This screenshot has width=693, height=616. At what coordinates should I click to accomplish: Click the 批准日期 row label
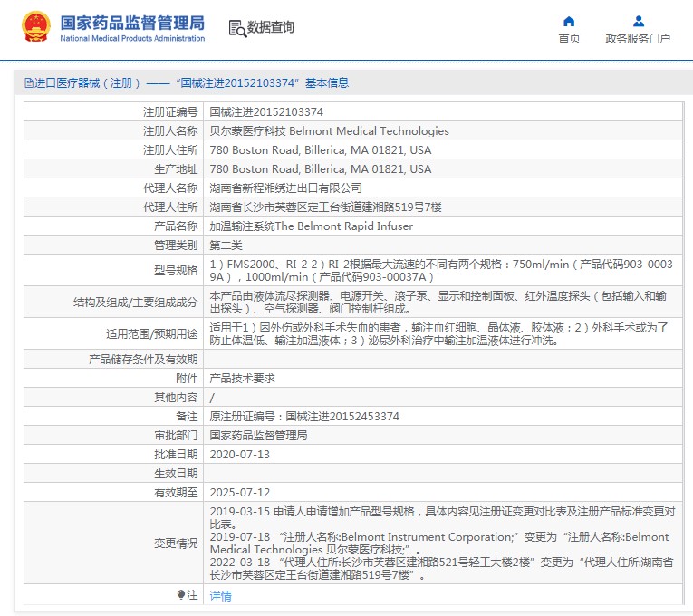[176, 454]
